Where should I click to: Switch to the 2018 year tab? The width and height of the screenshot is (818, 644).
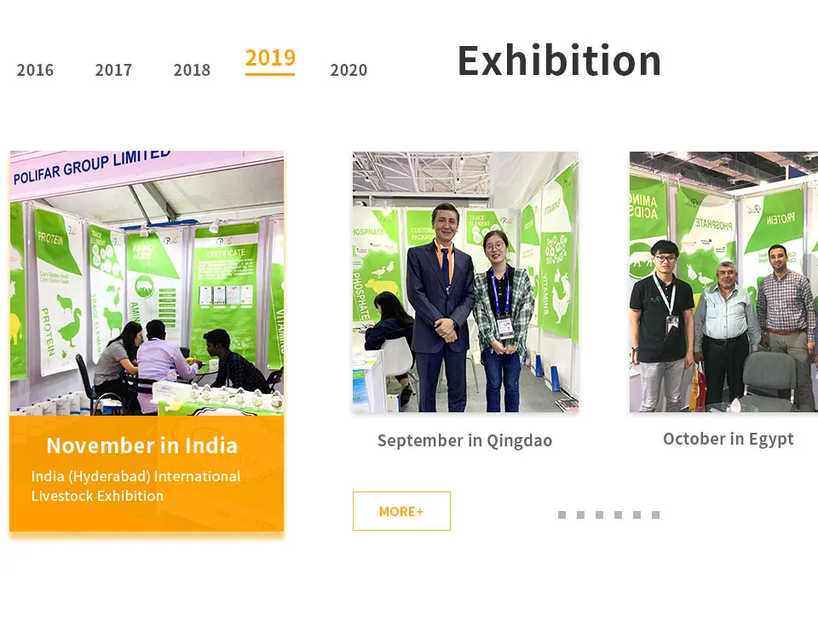[x=192, y=70]
